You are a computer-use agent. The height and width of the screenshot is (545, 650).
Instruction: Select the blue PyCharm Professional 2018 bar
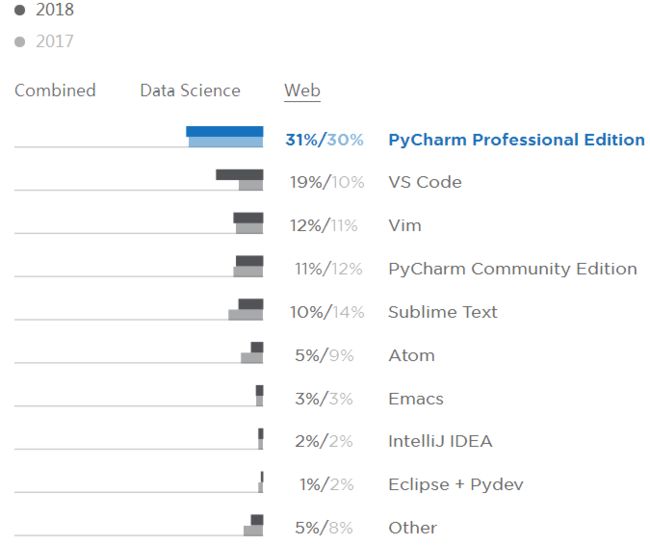225,131
